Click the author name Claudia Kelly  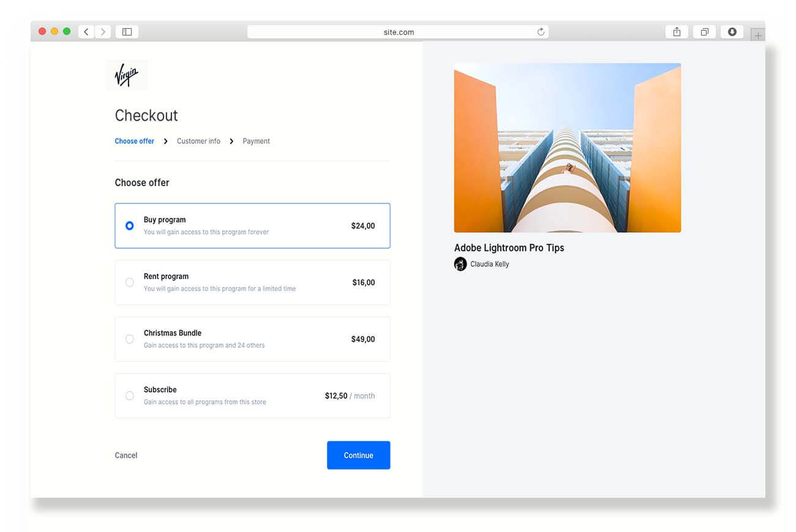pyautogui.click(x=490, y=264)
